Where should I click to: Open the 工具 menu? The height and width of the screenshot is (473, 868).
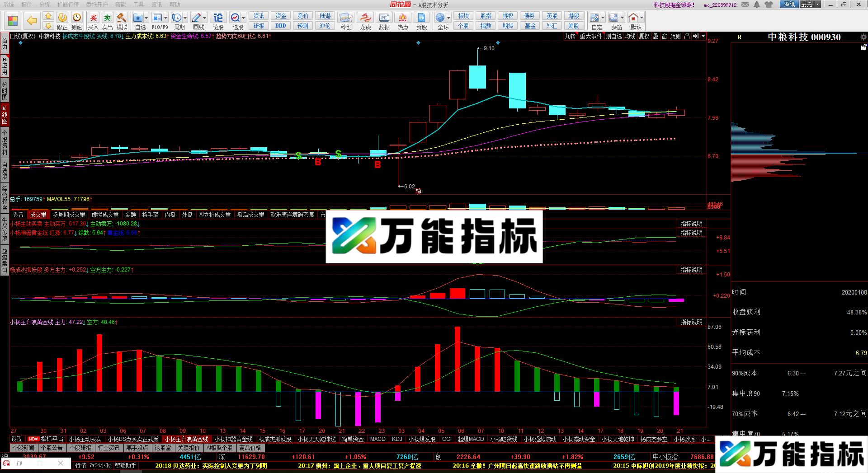point(140,5)
